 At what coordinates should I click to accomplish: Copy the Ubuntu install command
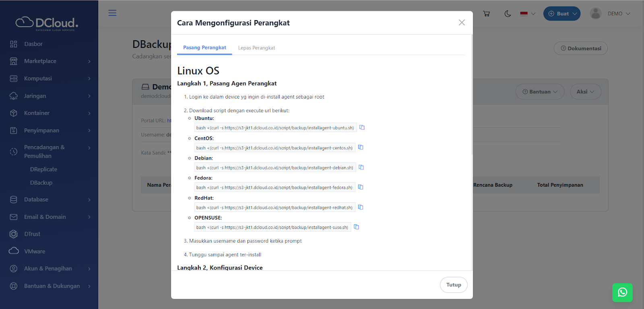pyautogui.click(x=362, y=128)
